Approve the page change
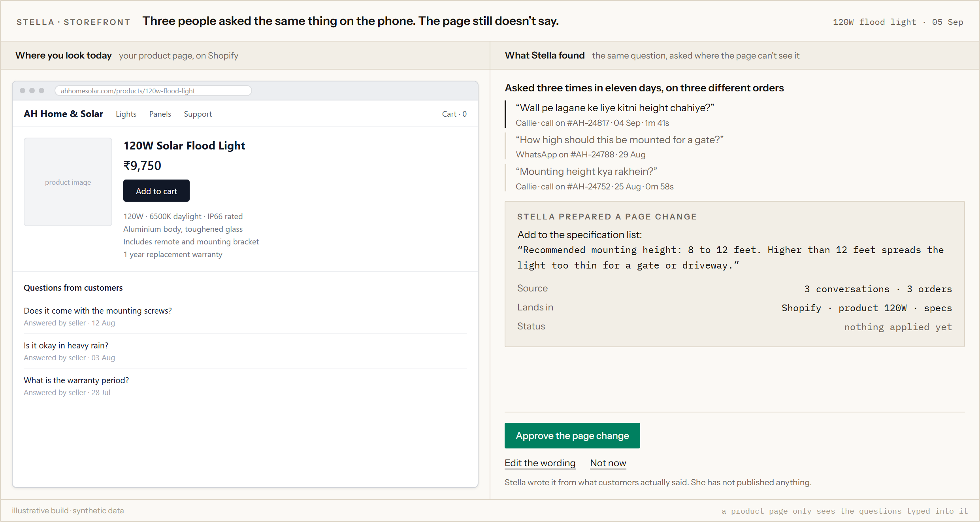980x522 pixels. pos(572,435)
